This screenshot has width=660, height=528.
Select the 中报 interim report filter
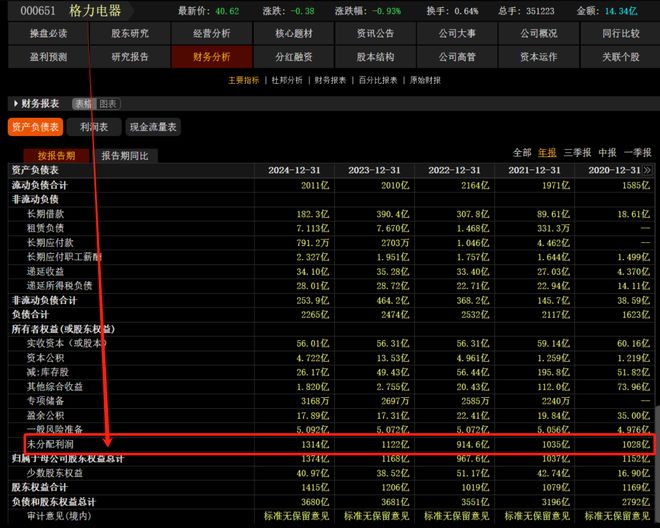click(x=607, y=153)
